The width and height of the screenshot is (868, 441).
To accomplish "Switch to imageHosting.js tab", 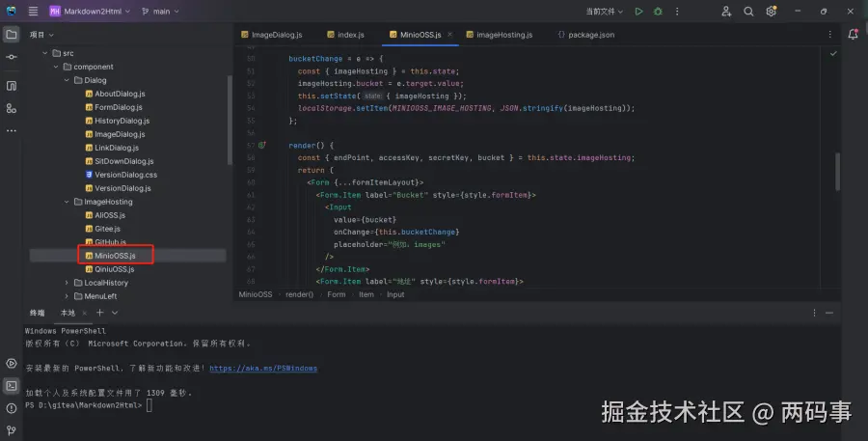I will pos(499,35).
